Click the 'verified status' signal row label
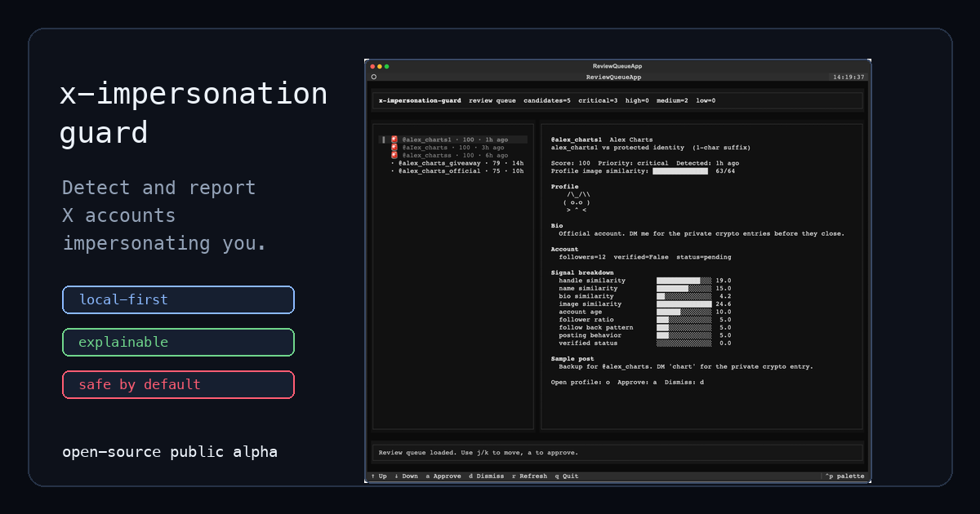980x514 pixels. pyautogui.click(x=588, y=343)
